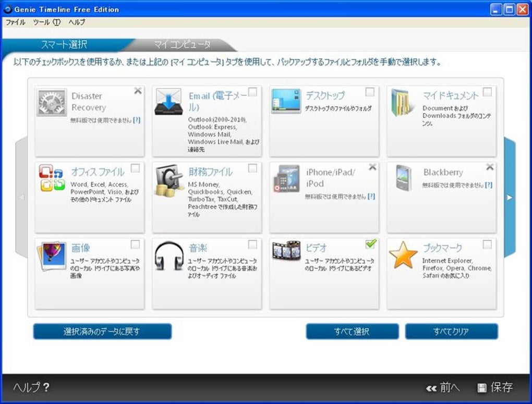532x404 pixels.
Task: Select the マイドキュメント folder icon
Action: [402, 100]
